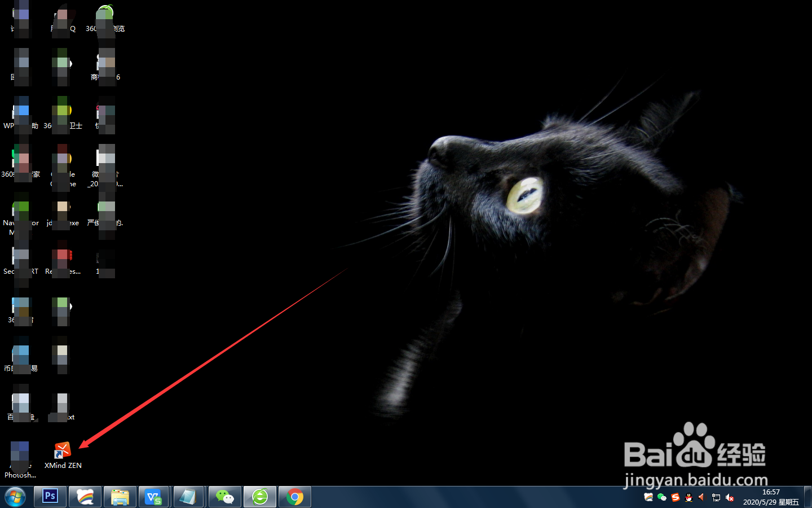This screenshot has width=812, height=508.
Task: Open the Windows Start menu
Action: click(15, 497)
